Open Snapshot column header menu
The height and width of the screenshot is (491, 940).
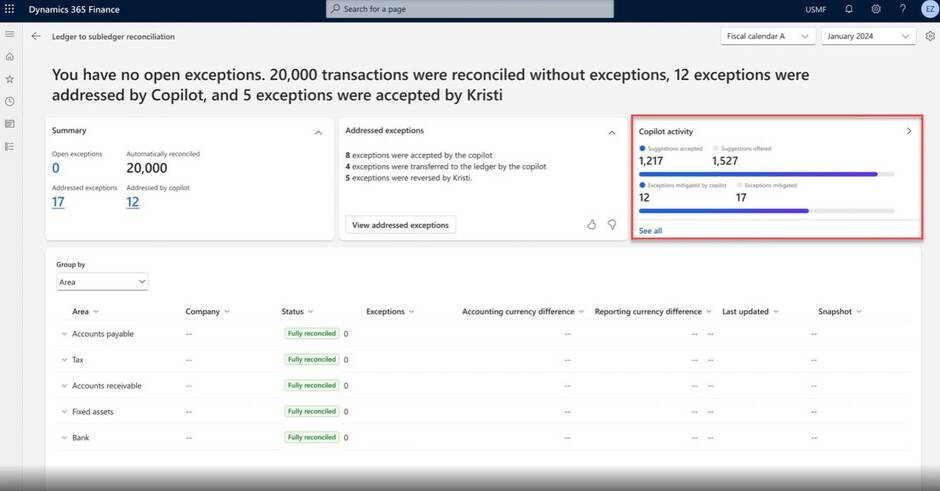859,312
